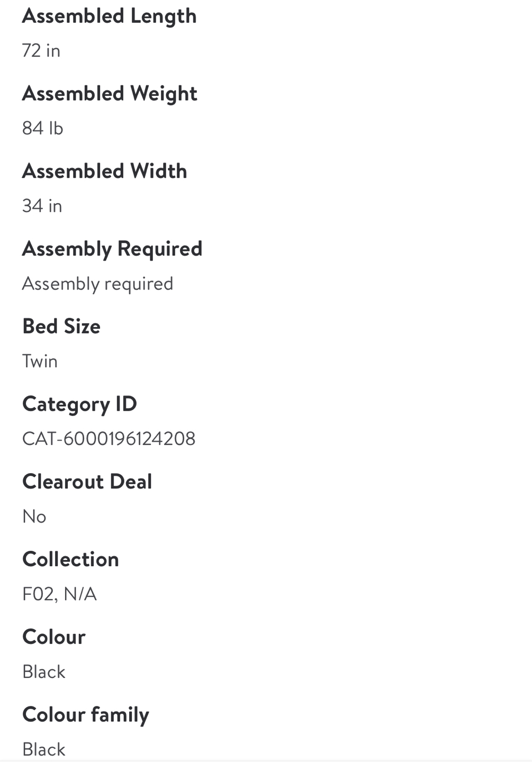
Task: Click the 72 in length value
Action: (x=41, y=51)
